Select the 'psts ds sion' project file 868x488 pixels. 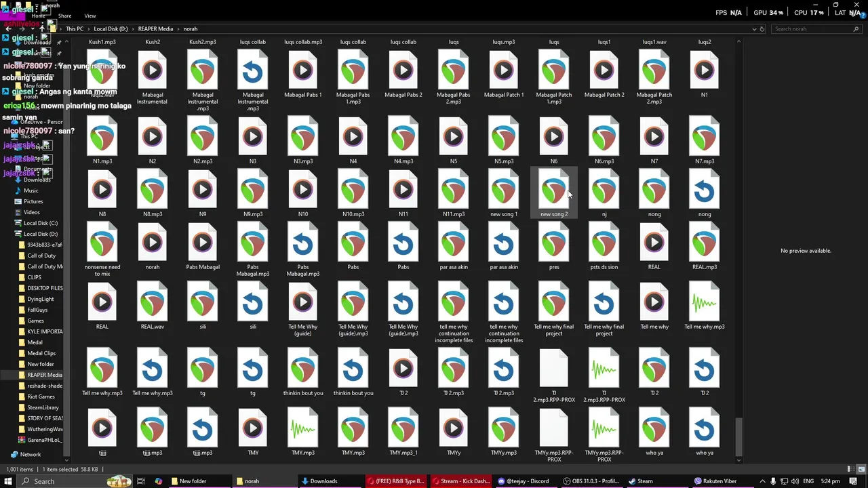pos(604,247)
